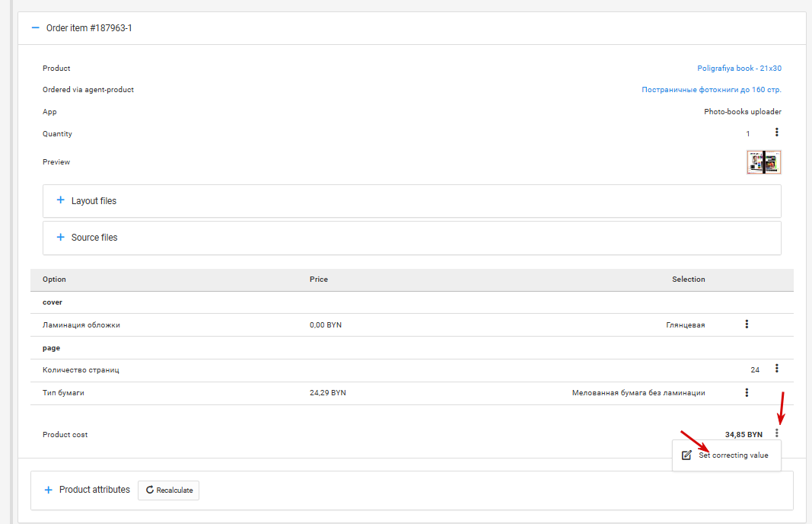Open Poligrafiya book - 21x30 product link
Image resolution: width=812 pixels, height=524 pixels.
tap(739, 69)
